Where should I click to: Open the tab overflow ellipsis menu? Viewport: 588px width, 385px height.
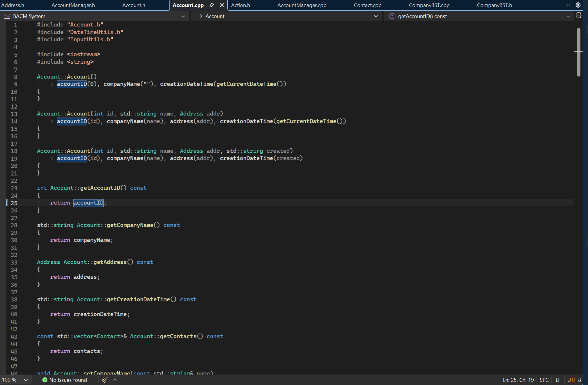point(568,5)
